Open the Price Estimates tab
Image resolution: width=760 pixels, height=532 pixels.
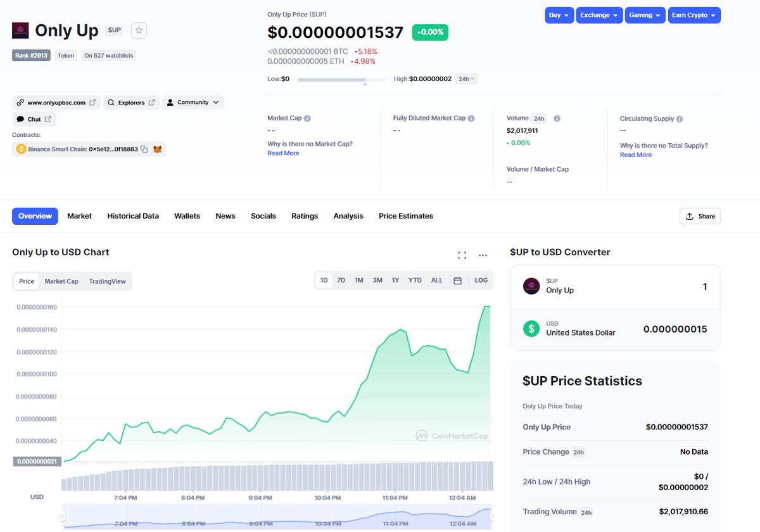tap(405, 216)
